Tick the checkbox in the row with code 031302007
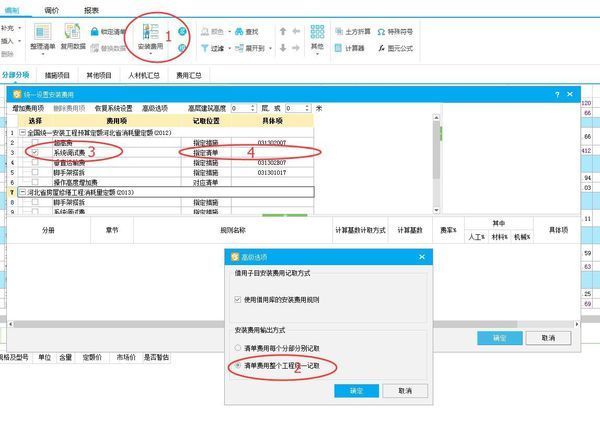Viewport: 600px width, 422px height. 35,142
